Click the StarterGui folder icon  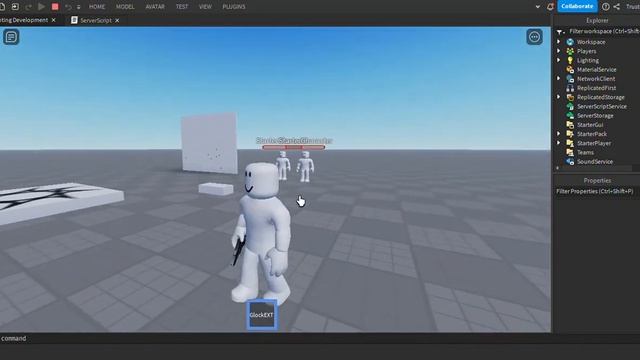[570, 124]
